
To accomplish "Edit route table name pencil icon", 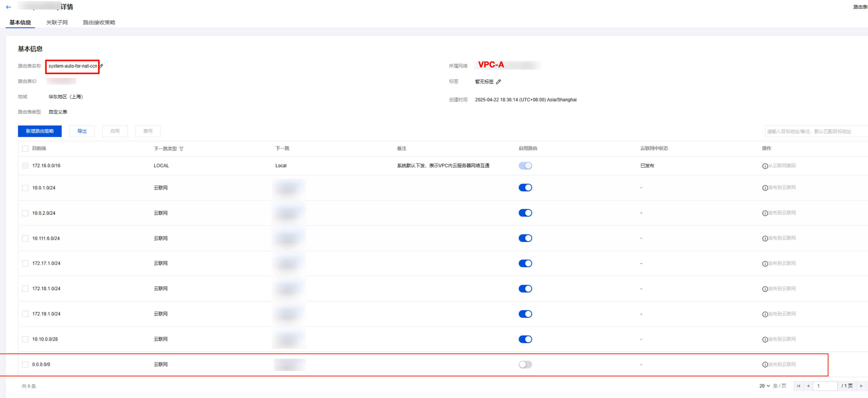I will click(101, 66).
